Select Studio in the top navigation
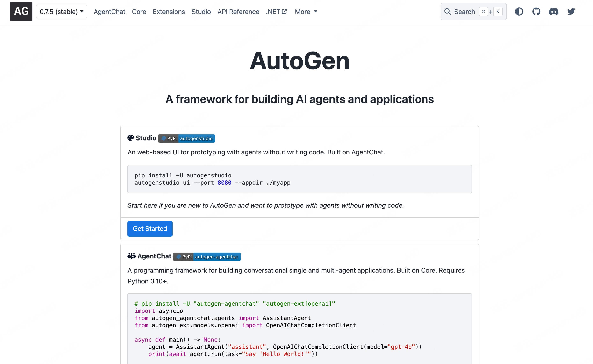 (x=201, y=12)
